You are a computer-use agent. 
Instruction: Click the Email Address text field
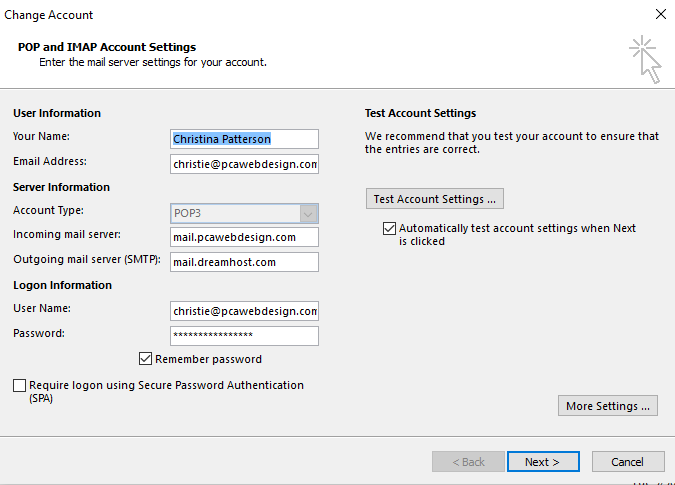[x=244, y=164]
